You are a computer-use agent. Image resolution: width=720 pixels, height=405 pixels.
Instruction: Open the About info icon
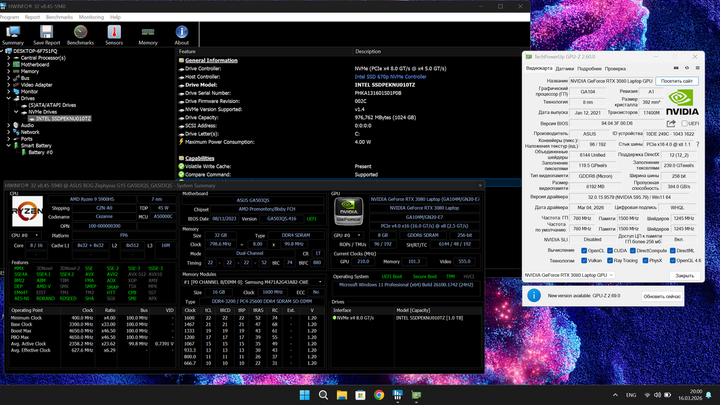point(181,35)
